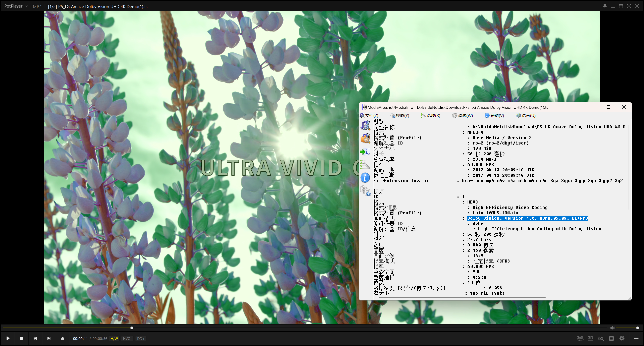Open the 视图(Y) menu in MediaInfo

click(x=399, y=115)
